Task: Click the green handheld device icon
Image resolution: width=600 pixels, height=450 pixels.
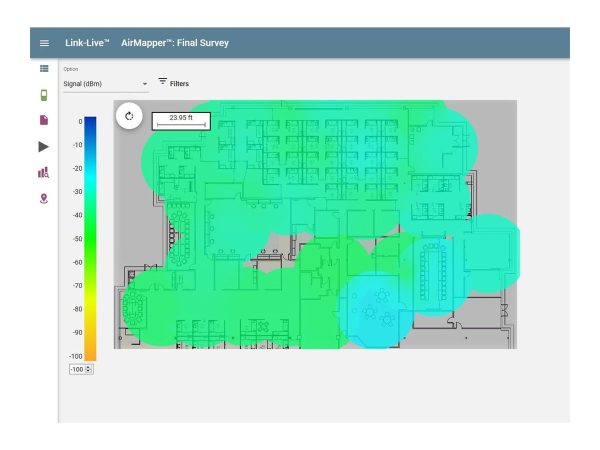Action: pyautogui.click(x=44, y=95)
